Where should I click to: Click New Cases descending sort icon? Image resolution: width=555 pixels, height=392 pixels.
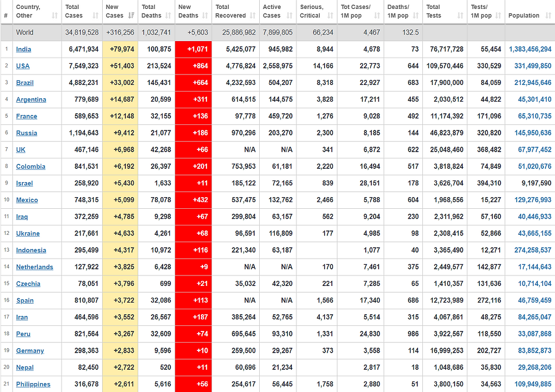point(131,16)
